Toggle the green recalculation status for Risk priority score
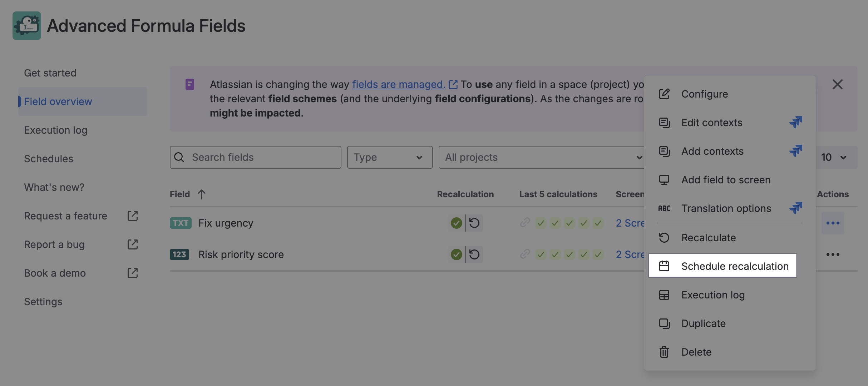This screenshot has height=386, width=868. tap(456, 254)
